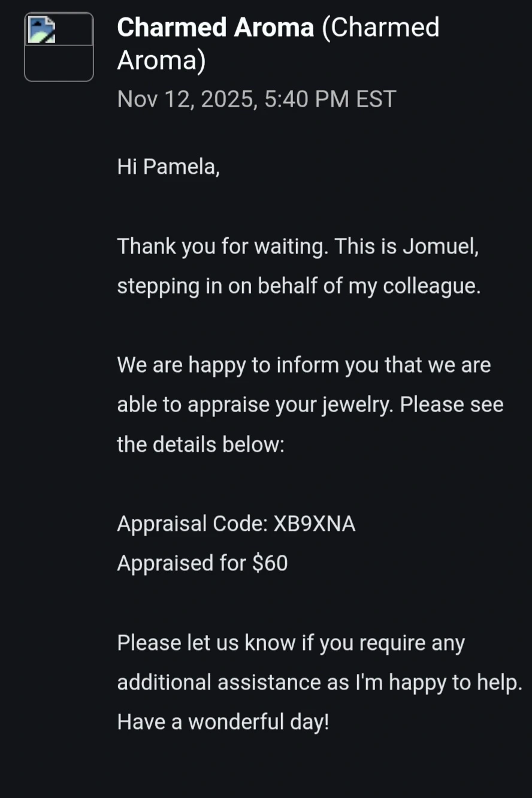The width and height of the screenshot is (532, 798).
Task: Click "the details below:" line
Action: click(201, 445)
